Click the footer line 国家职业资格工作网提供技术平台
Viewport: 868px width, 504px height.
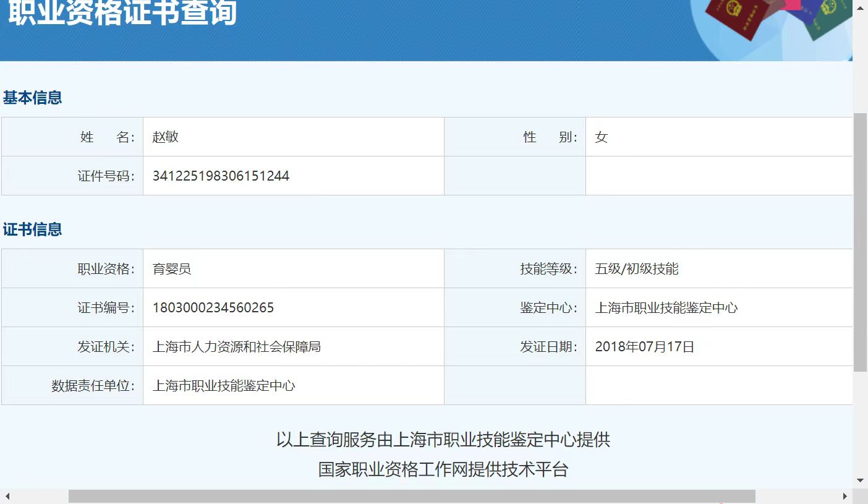443,469
